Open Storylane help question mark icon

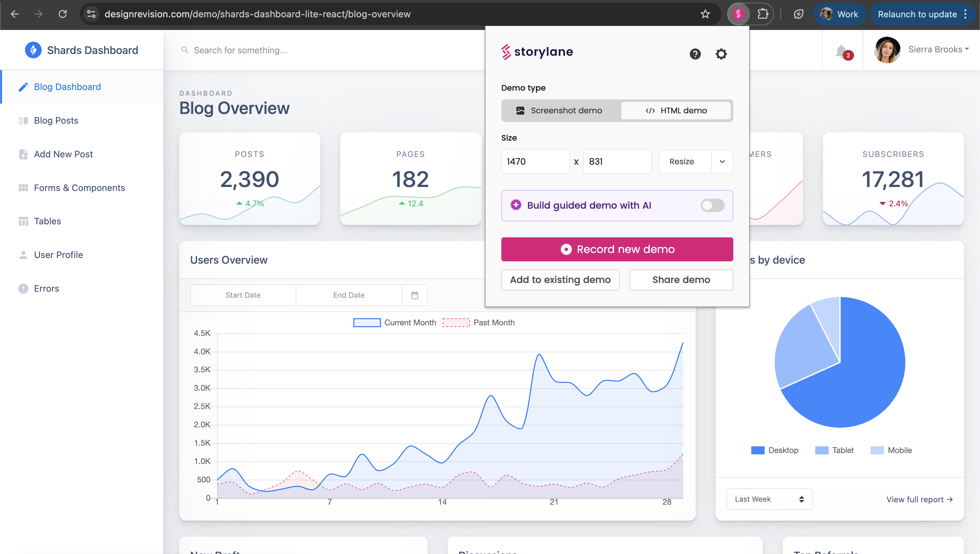pos(695,54)
